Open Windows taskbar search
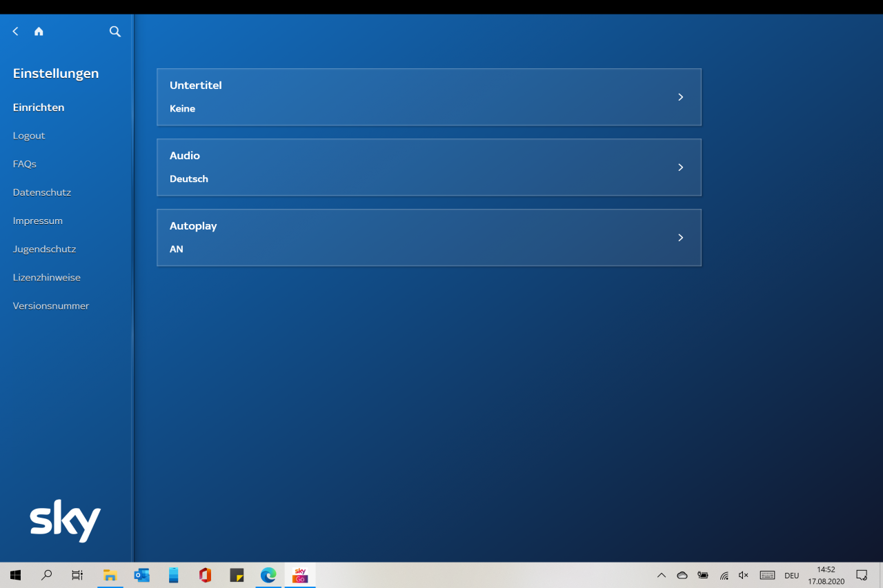 coord(46,575)
